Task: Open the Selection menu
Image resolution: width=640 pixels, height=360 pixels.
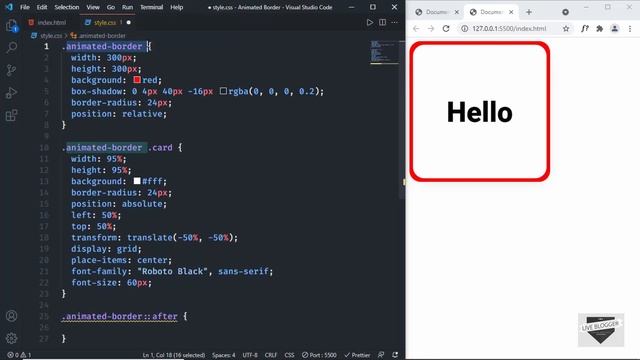Action: [x=67, y=7]
